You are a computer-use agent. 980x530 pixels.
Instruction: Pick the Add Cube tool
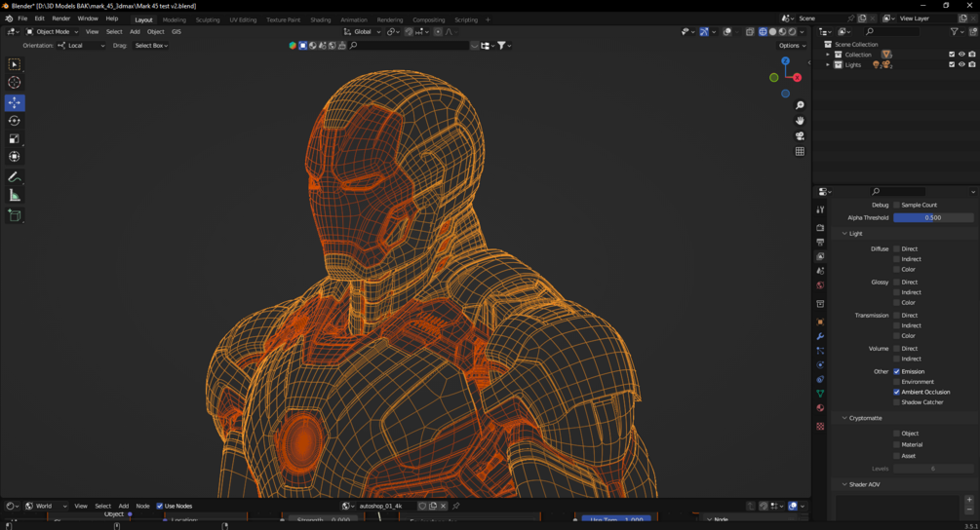(15, 216)
